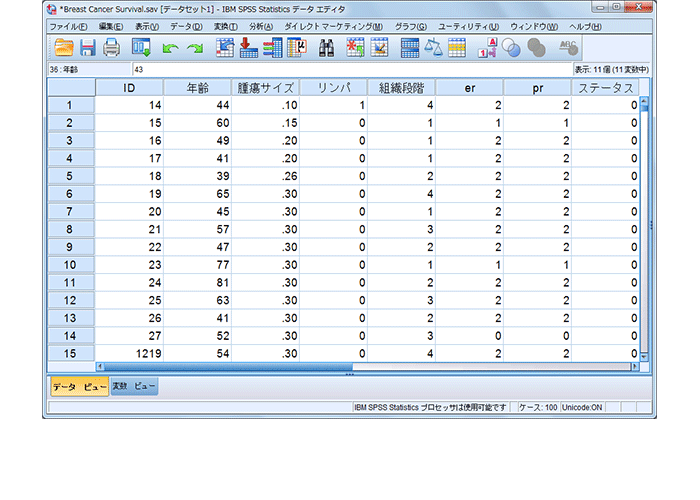Open the 編集(E) menu
This screenshot has width=700, height=500.
coord(111,27)
